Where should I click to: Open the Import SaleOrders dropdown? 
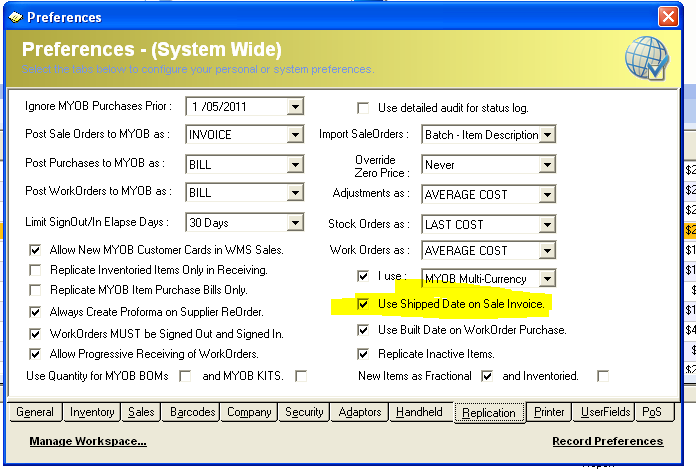click(547, 135)
